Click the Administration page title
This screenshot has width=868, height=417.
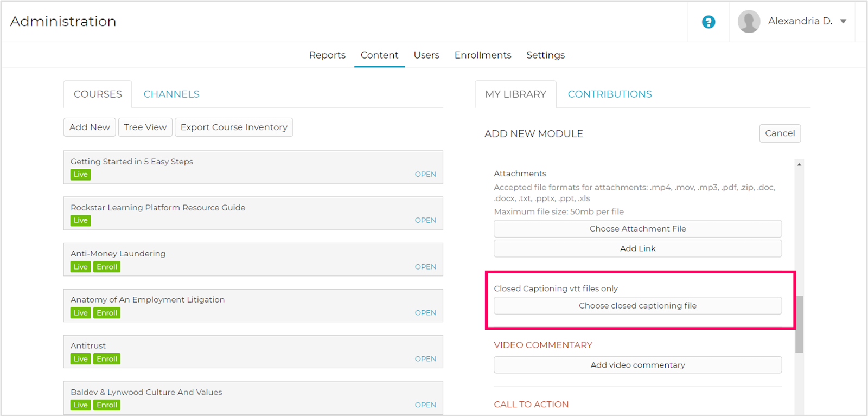pos(63,21)
